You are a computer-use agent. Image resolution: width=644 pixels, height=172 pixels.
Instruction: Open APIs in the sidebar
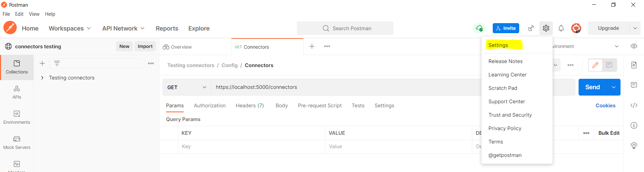(x=17, y=93)
